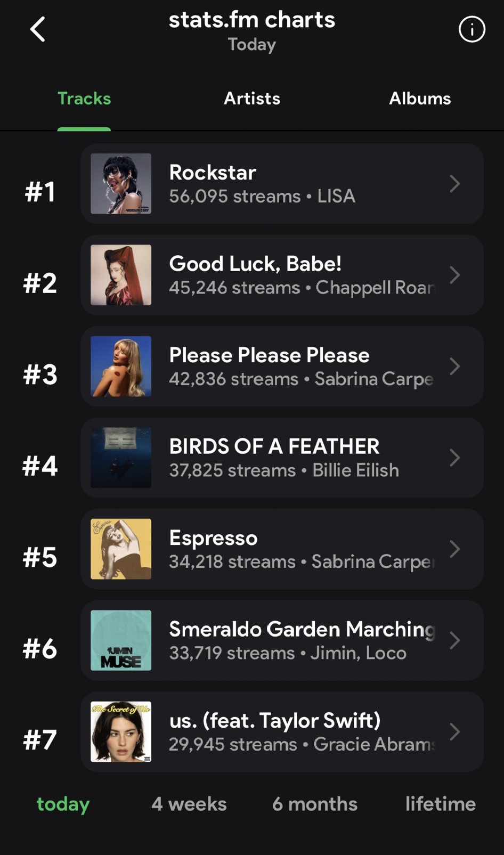This screenshot has width=504, height=855.
Task: Select the Espresso album artwork
Action: pos(121,549)
